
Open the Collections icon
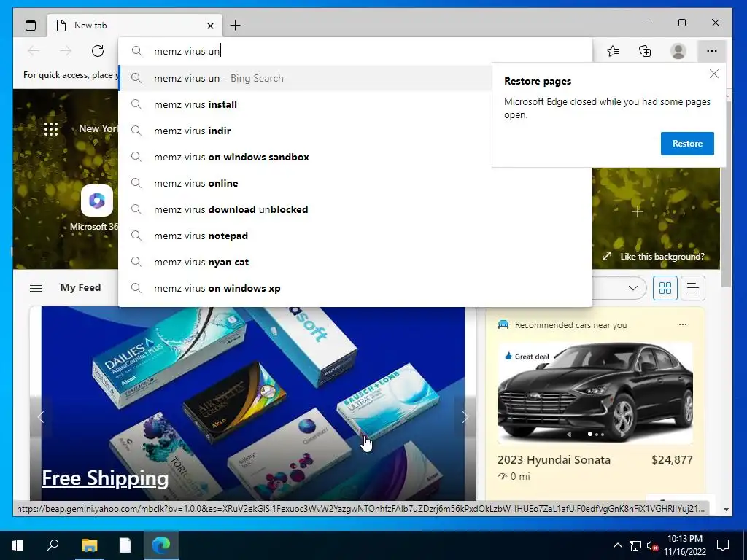pos(645,51)
